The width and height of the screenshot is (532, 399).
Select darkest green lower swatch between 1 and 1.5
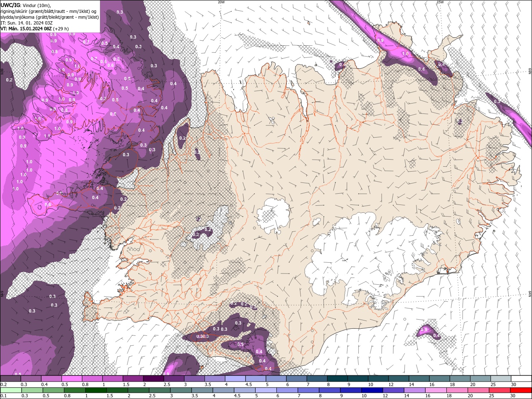pos(96,390)
